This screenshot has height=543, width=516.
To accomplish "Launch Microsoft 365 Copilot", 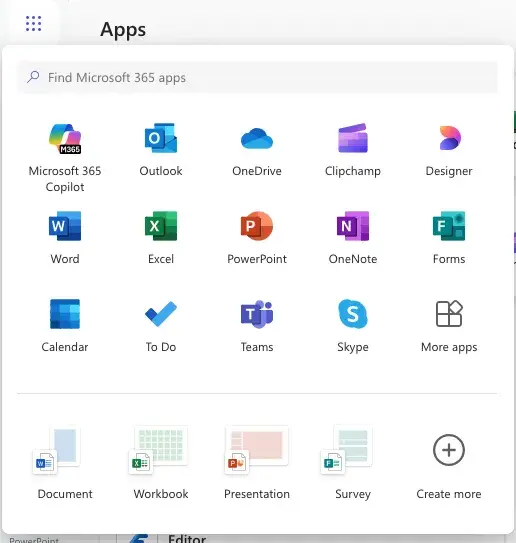I will [65, 158].
